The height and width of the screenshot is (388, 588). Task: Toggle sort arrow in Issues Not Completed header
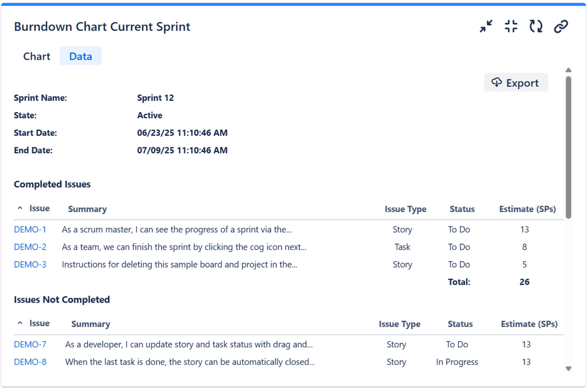(x=20, y=323)
